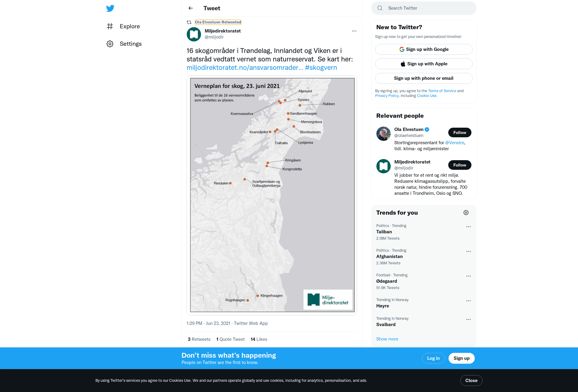Open Miljødirektoratet avatar in tweet header

coord(194,34)
